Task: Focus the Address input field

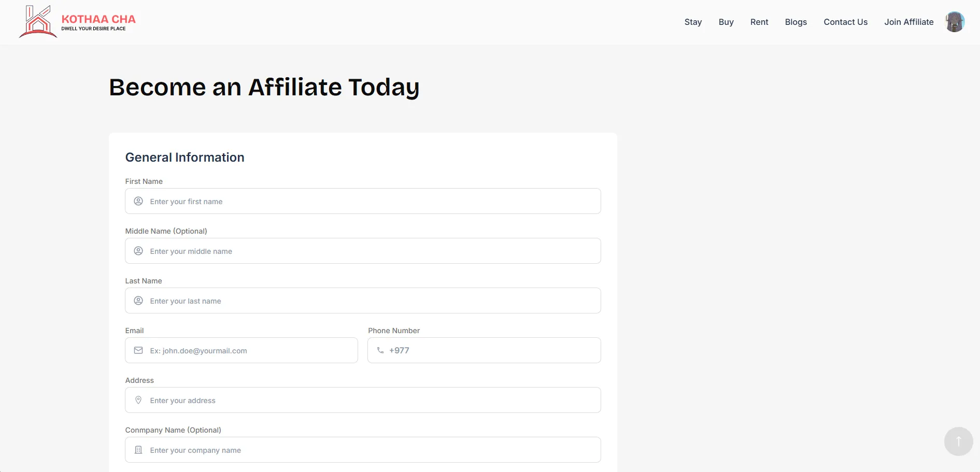Action: pyautogui.click(x=363, y=400)
